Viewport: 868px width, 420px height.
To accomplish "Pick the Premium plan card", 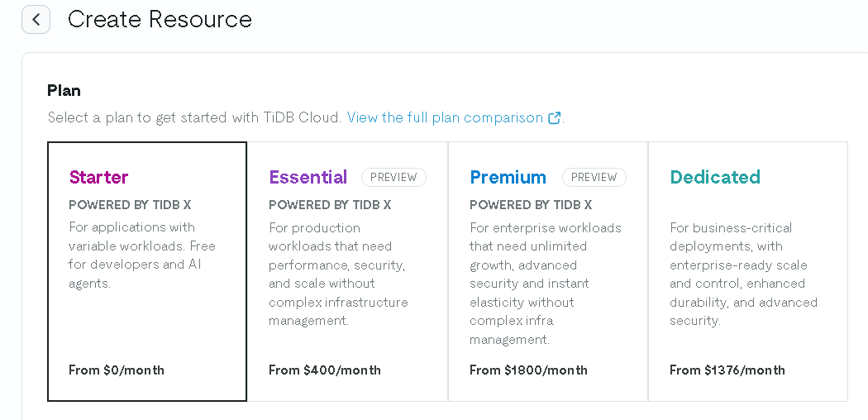I will 548,271.
